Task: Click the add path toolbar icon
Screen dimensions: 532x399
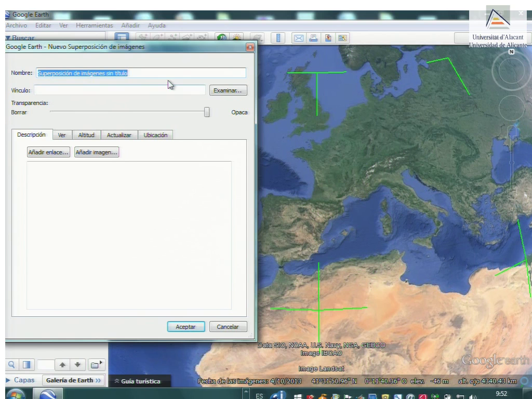Action: click(174, 37)
